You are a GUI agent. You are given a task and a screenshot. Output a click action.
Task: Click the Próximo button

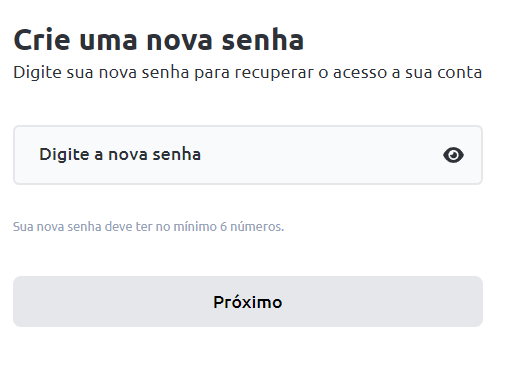(248, 301)
